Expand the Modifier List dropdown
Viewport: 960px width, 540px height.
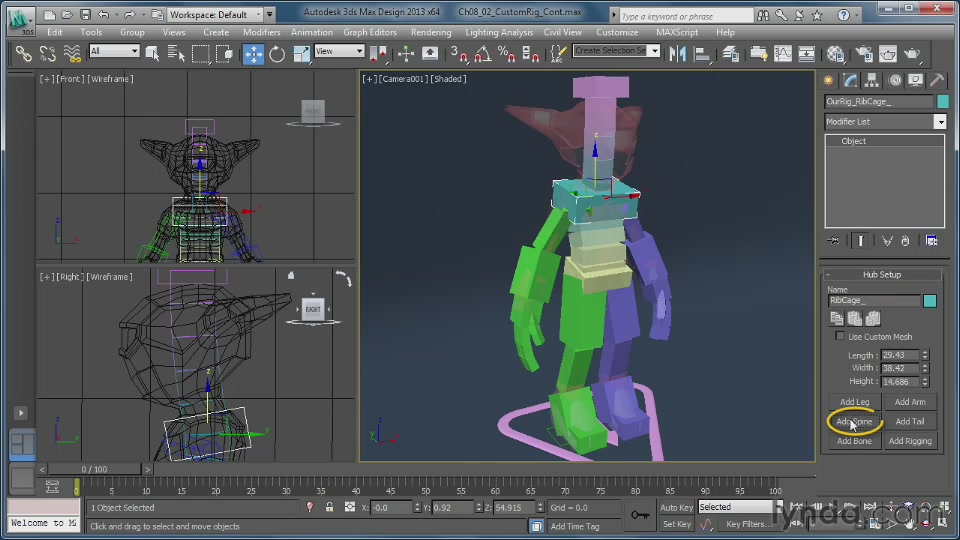940,122
